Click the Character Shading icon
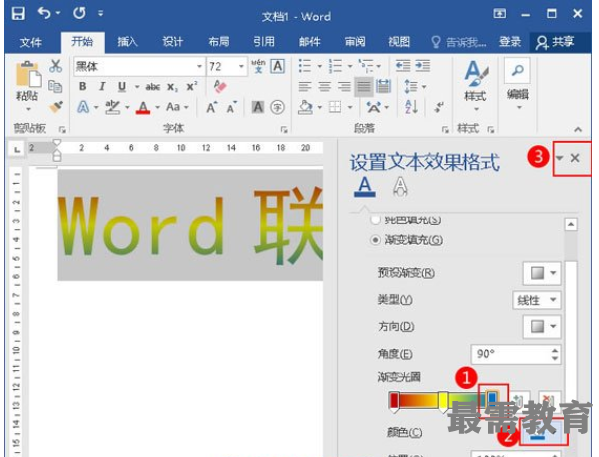 tap(258, 107)
